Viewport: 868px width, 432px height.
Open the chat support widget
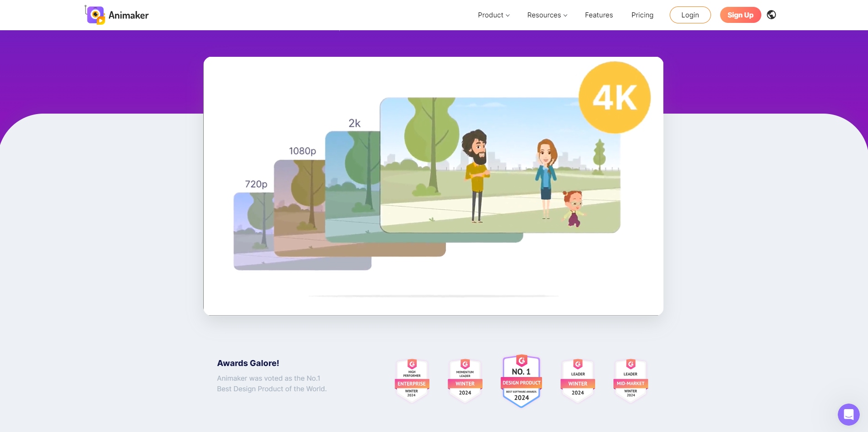[x=848, y=415]
